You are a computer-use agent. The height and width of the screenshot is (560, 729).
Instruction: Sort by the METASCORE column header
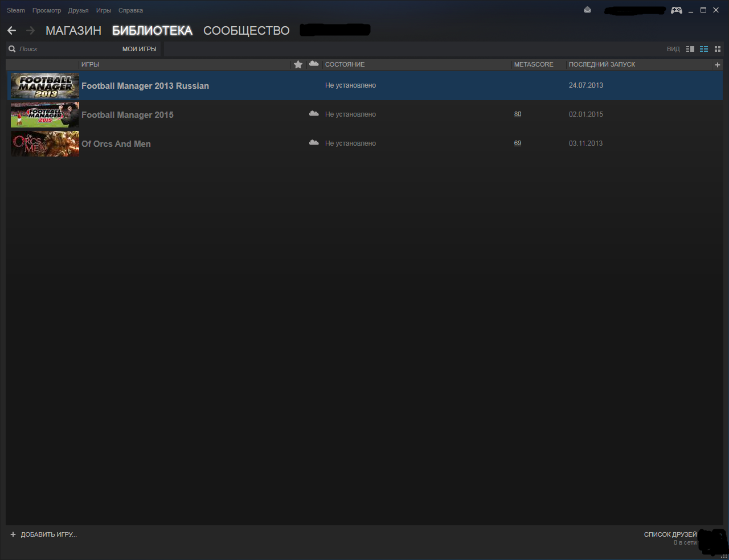coord(534,64)
